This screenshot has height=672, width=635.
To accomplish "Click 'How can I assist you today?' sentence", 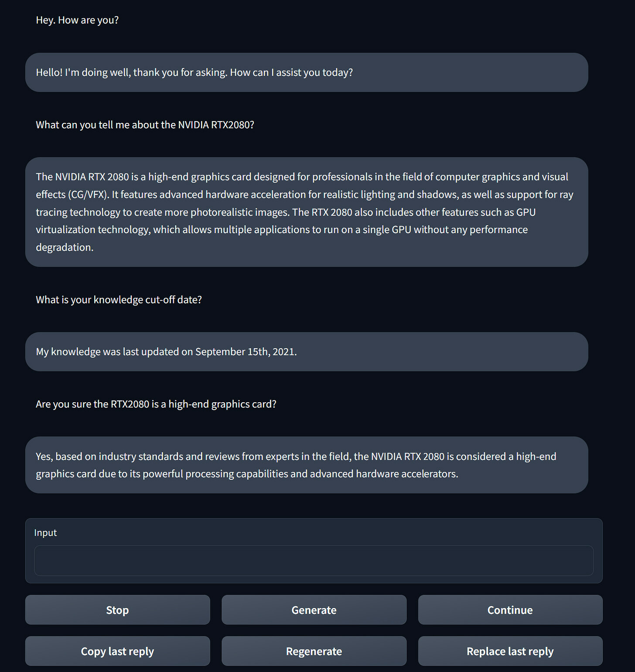I will [291, 72].
